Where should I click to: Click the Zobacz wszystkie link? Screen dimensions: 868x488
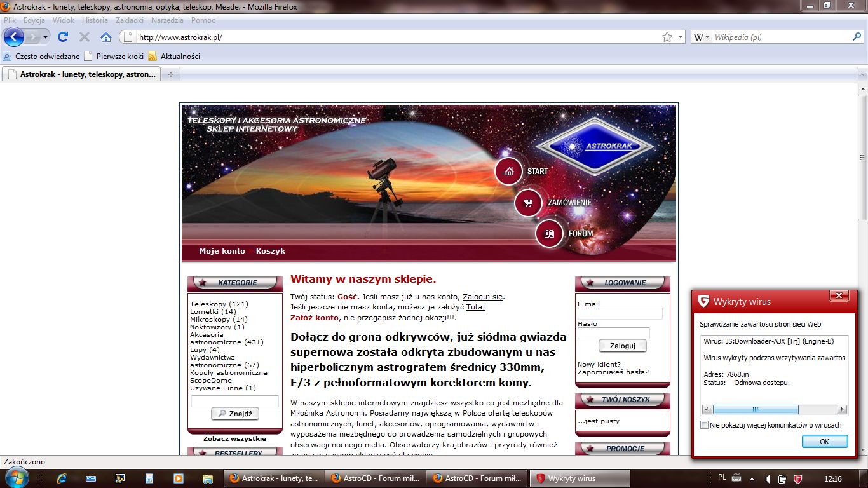pos(234,438)
